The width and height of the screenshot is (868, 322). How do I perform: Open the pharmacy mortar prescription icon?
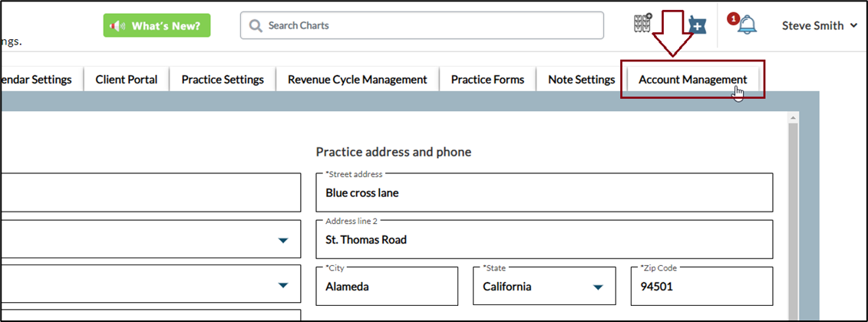(697, 25)
